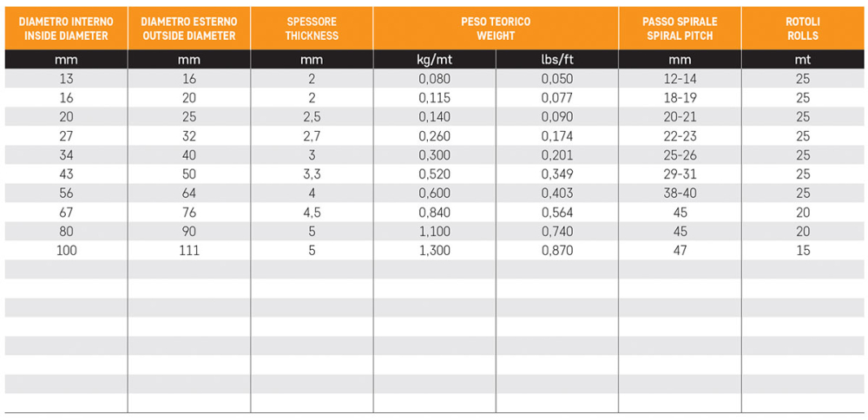Image resolution: width=868 pixels, height=420 pixels.
Task: Select the lbs/ft value 0,564
Action: click(x=557, y=213)
